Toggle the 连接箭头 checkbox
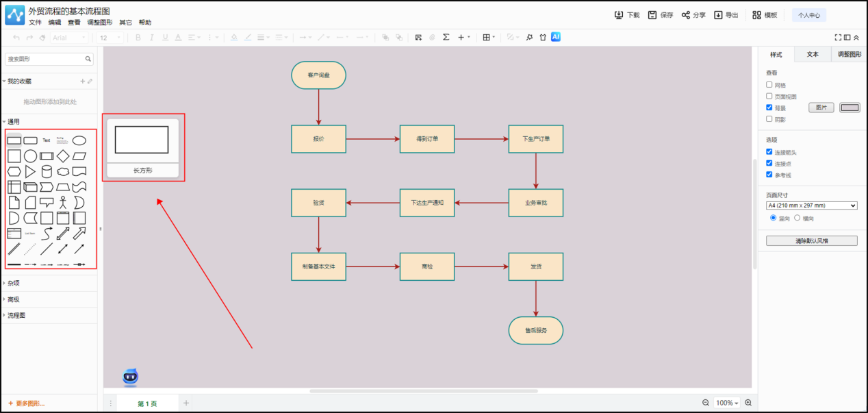The image size is (868, 413). click(x=769, y=152)
